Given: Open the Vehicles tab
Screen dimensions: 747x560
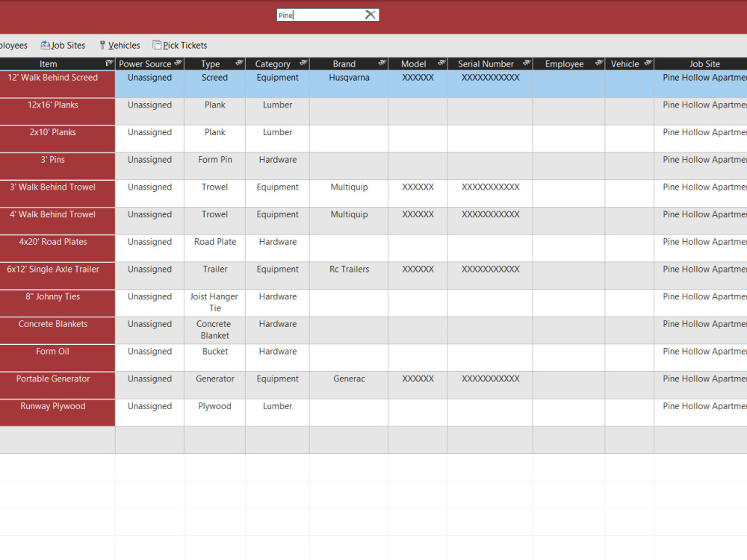Looking at the screenshot, I should click(x=120, y=46).
